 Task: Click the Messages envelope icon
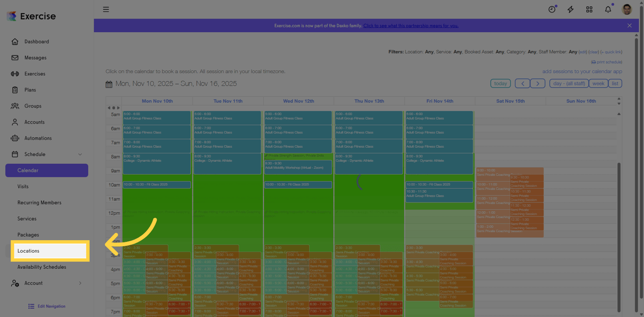pos(15,58)
